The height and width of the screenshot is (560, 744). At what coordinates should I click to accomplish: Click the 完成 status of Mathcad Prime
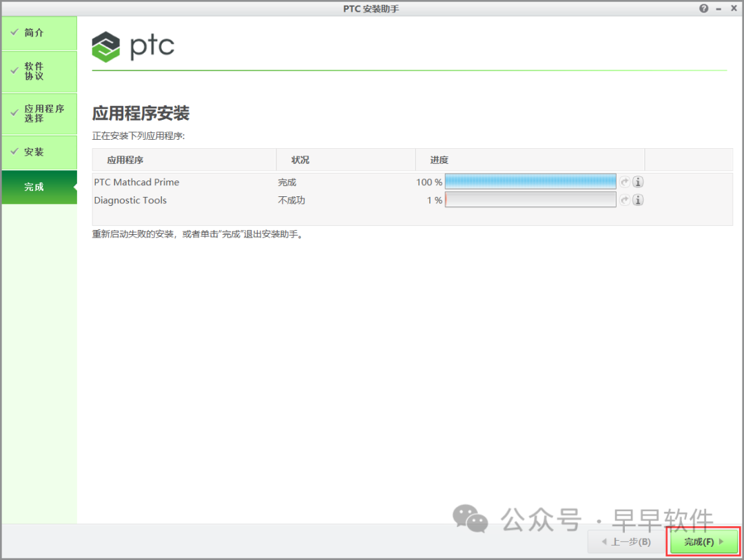pyautogui.click(x=287, y=183)
